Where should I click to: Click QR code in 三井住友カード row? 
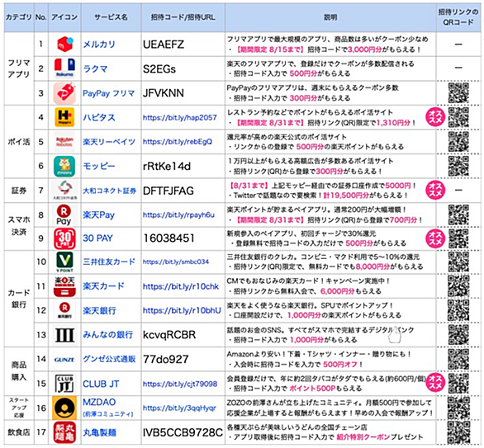[x=458, y=262]
